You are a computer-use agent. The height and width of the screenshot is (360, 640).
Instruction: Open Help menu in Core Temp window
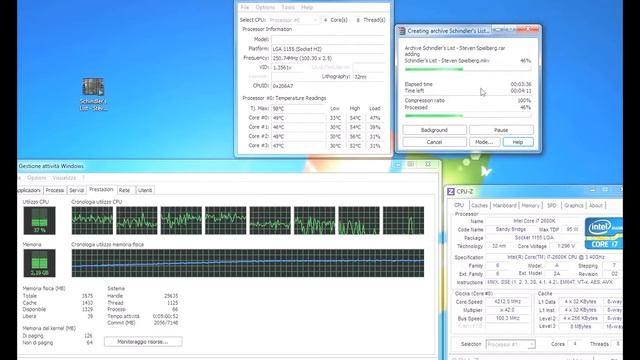tap(307, 7)
